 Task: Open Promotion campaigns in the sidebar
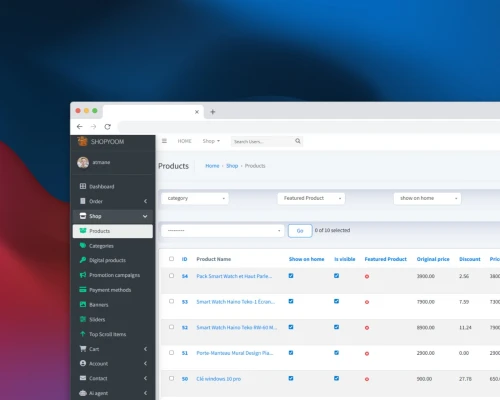[x=113, y=275]
